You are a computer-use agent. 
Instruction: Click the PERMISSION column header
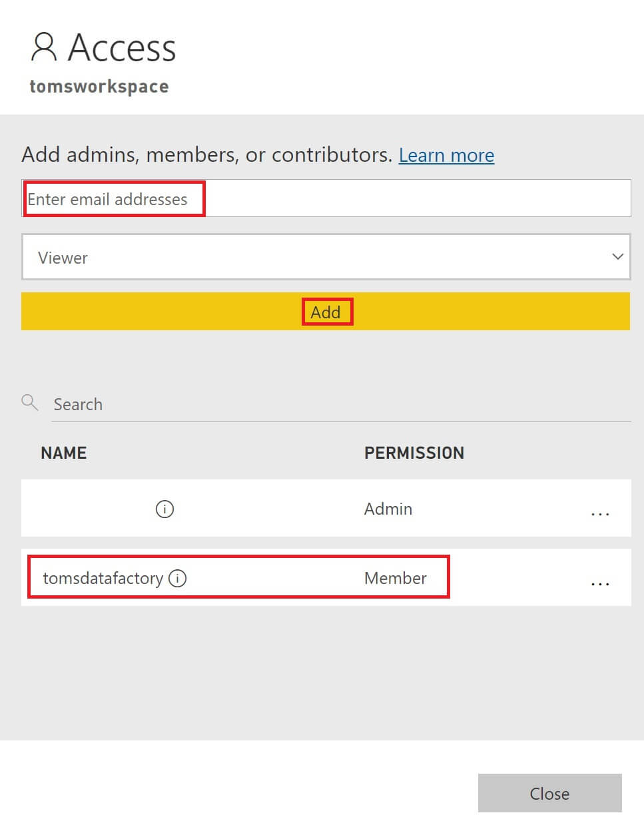(x=414, y=453)
